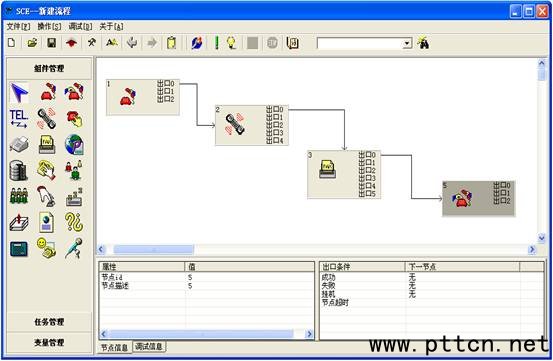Select flow node 1 with the red phone
Image resolution: width=553 pixels, height=361 pixels.
143,97
